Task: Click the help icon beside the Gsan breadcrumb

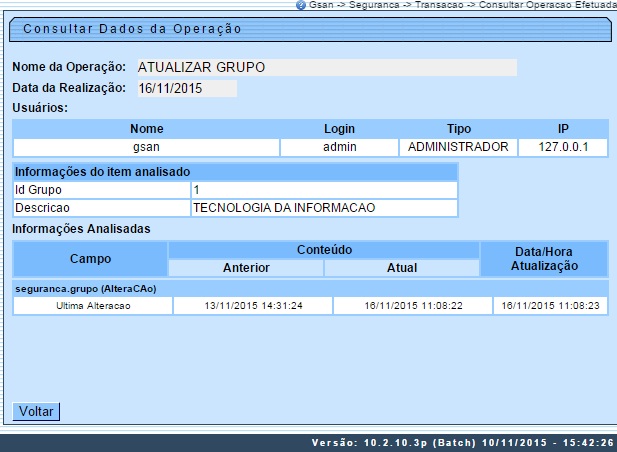Action: click(x=301, y=6)
